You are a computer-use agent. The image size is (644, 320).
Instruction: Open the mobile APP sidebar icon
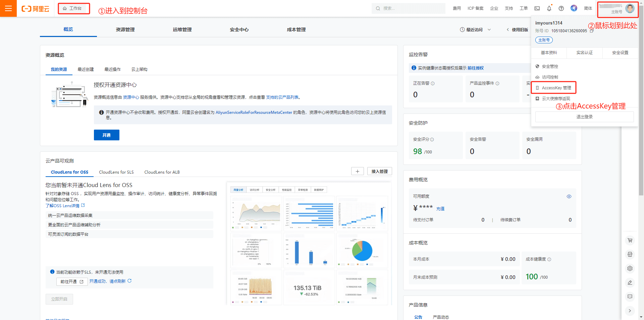[x=630, y=255]
